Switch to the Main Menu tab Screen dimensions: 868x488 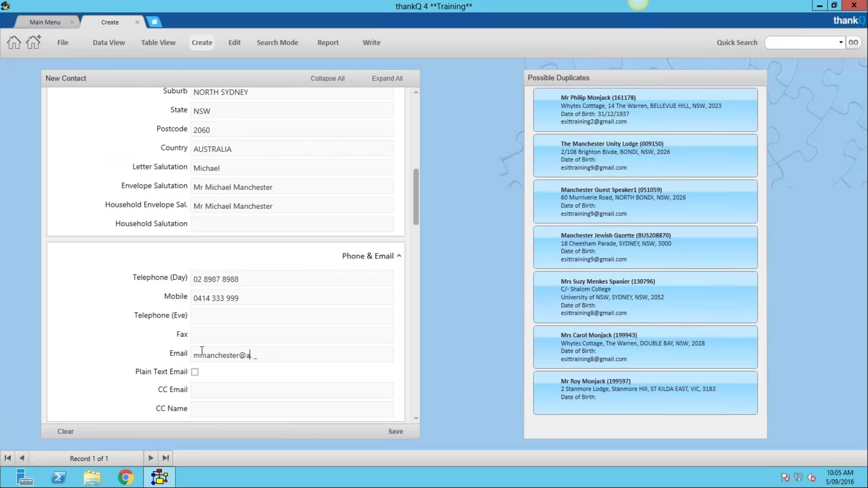(x=44, y=22)
